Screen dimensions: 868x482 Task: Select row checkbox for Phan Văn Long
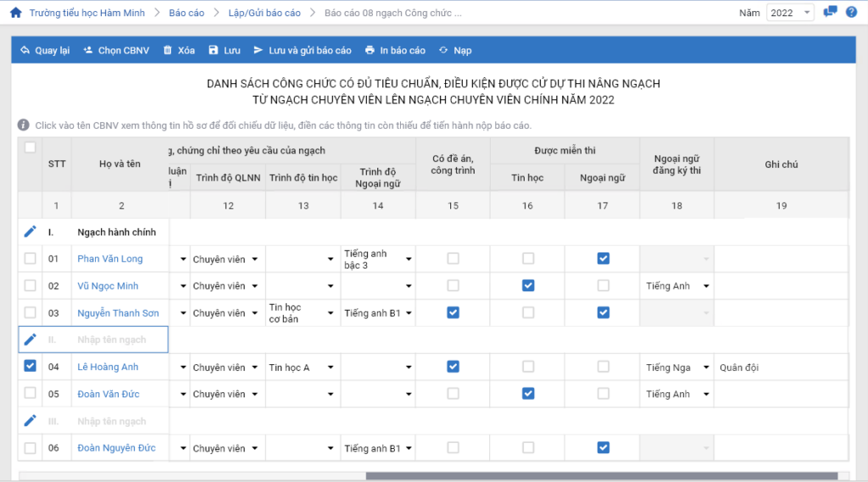pyautogui.click(x=31, y=258)
